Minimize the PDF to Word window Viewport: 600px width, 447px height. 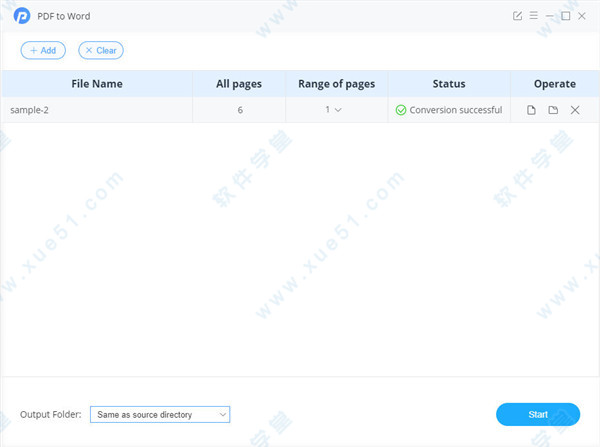550,16
